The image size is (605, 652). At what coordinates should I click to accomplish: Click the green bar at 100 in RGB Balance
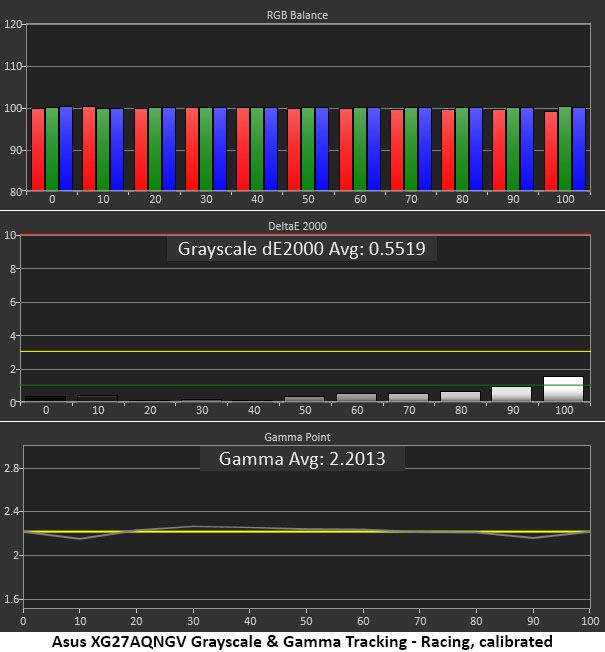565,149
